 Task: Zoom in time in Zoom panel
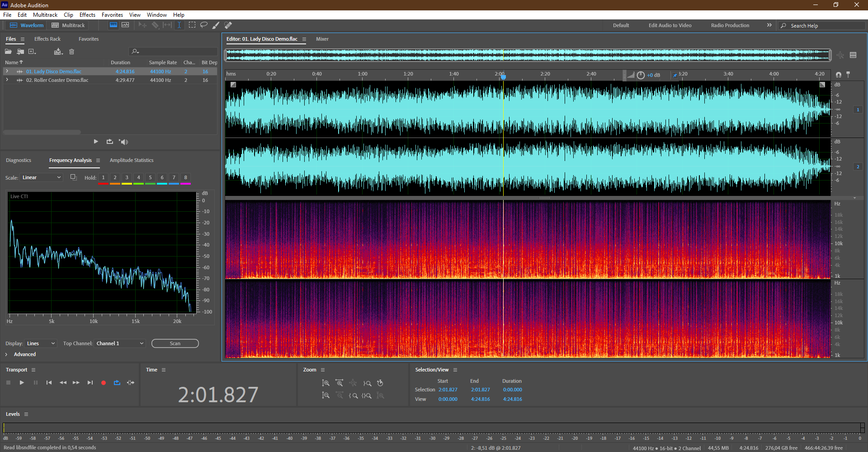coord(340,383)
